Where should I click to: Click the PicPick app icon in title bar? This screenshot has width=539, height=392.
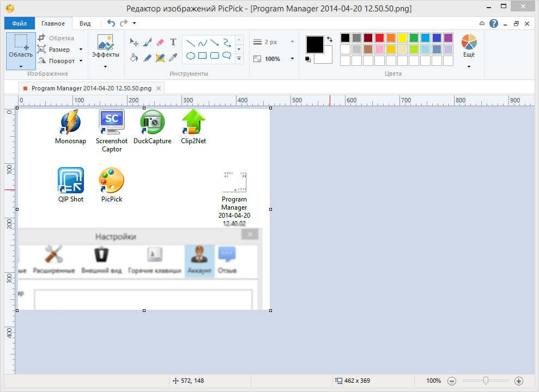10,8
